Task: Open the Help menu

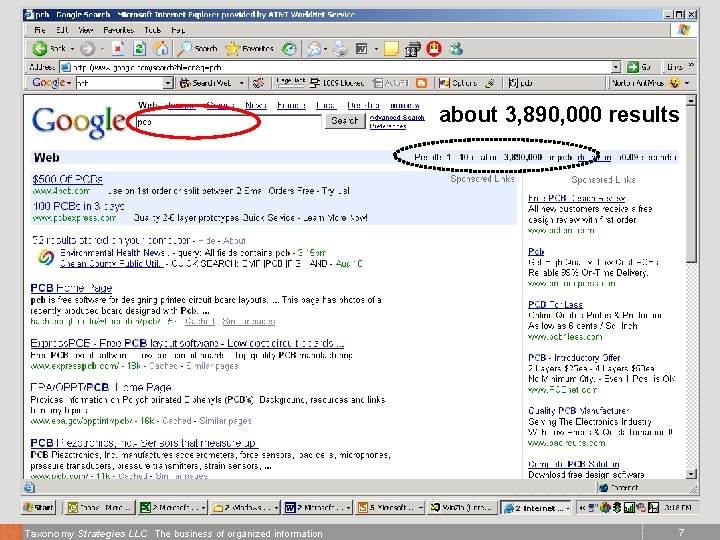Action: 178,30
